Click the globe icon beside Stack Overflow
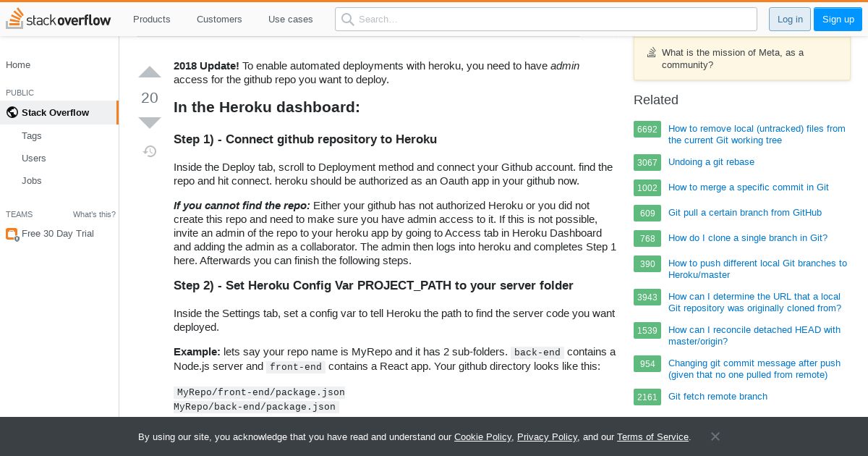The image size is (868, 456). pyautogui.click(x=12, y=112)
